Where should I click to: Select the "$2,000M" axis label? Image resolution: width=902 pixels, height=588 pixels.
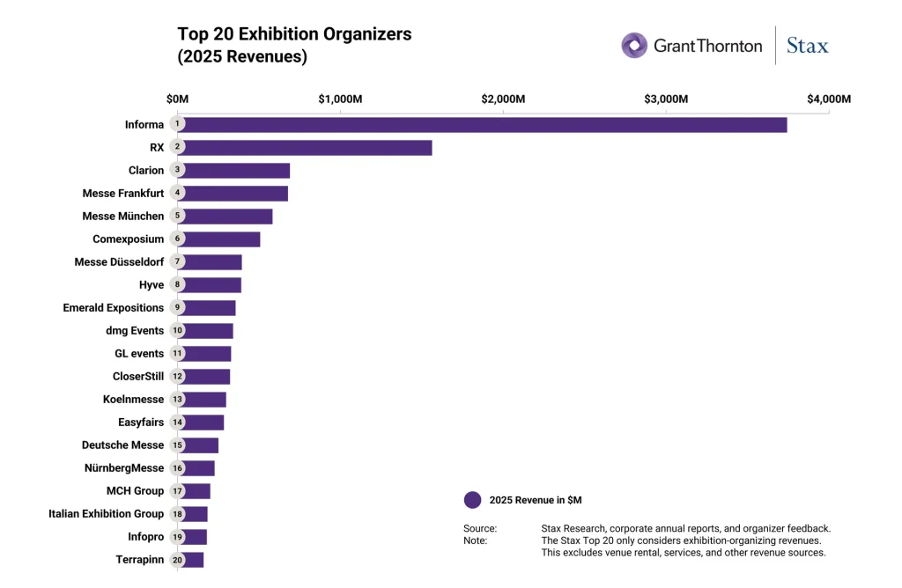click(503, 99)
